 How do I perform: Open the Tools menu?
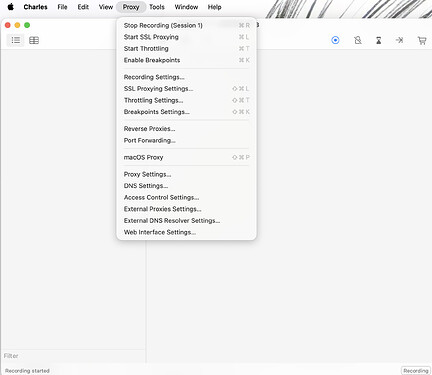click(x=157, y=7)
